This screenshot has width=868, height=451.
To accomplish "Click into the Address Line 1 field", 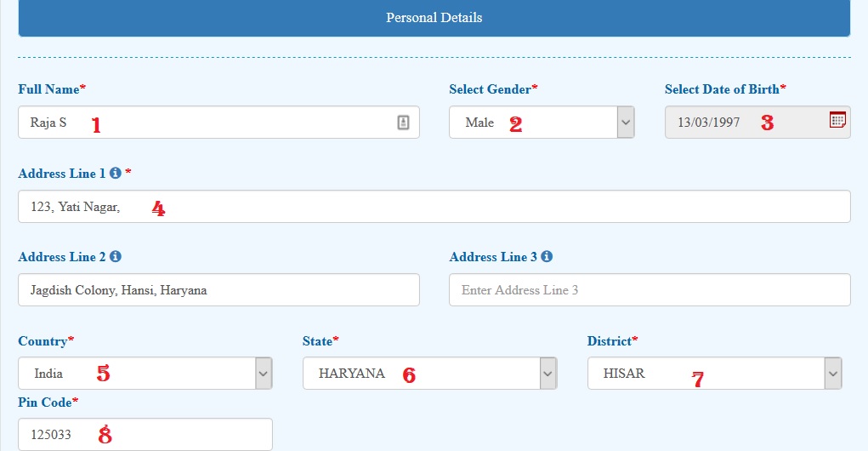I will [x=434, y=207].
